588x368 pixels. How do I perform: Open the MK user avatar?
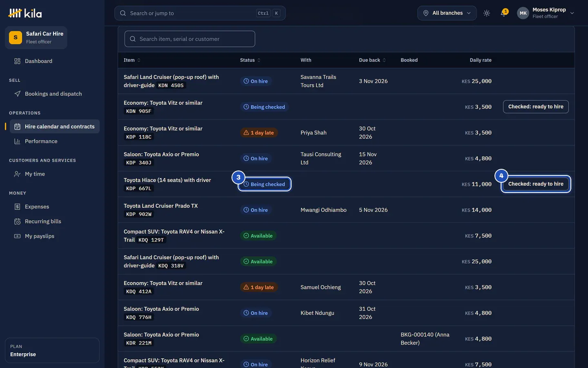pyautogui.click(x=523, y=13)
